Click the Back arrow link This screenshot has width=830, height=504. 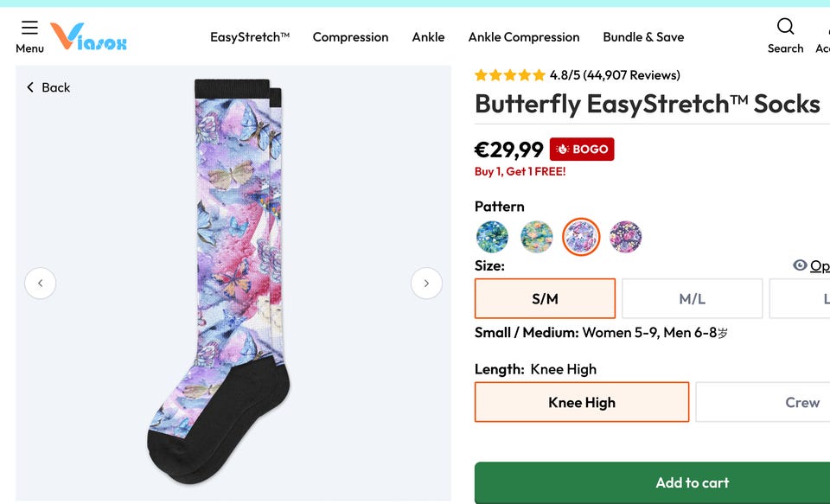[48, 87]
